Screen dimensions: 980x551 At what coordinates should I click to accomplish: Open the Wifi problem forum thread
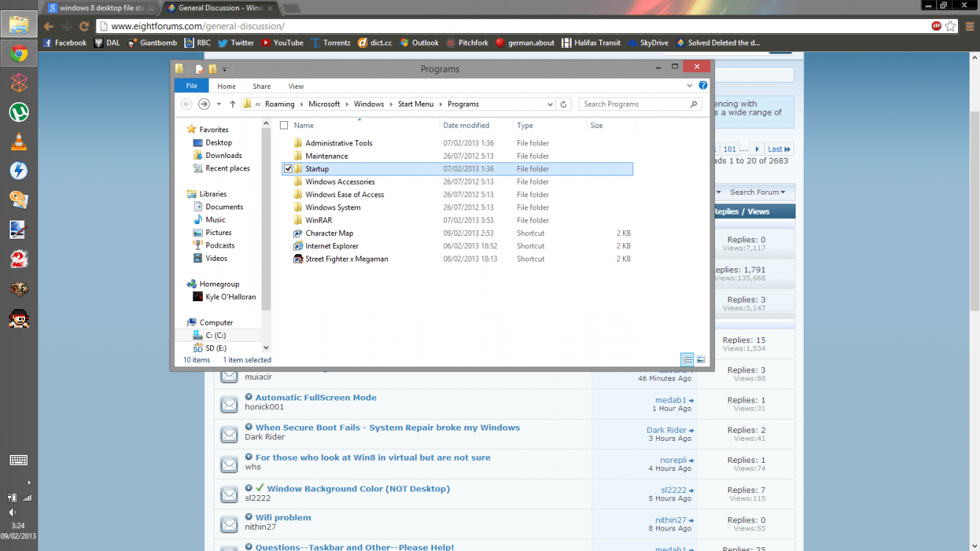point(283,517)
